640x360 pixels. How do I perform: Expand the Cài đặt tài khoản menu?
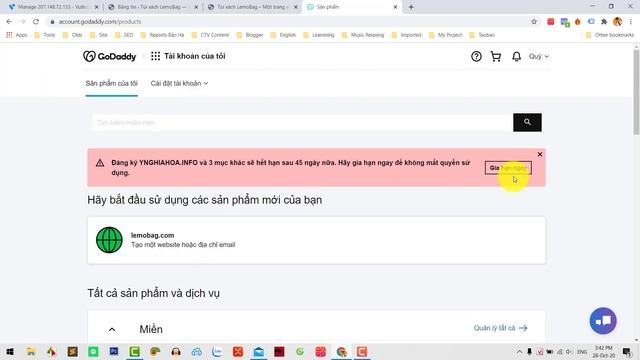[179, 83]
